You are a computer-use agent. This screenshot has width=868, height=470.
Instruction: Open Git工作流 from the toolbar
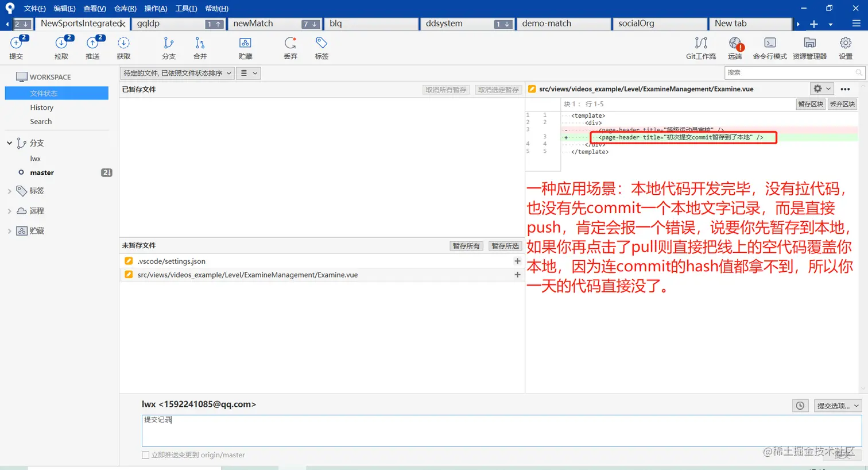(700, 48)
